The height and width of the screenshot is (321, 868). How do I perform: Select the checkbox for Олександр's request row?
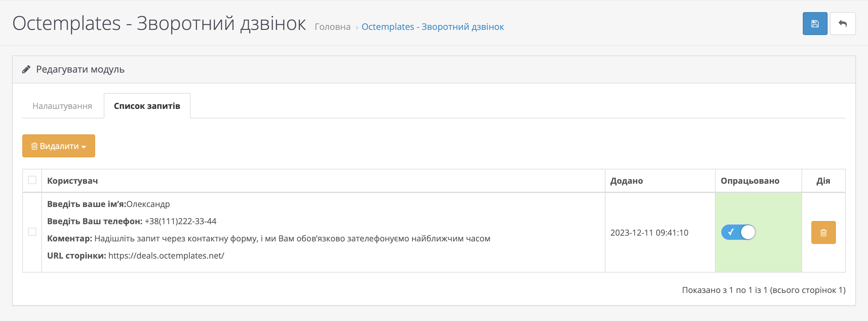tap(32, 232)
